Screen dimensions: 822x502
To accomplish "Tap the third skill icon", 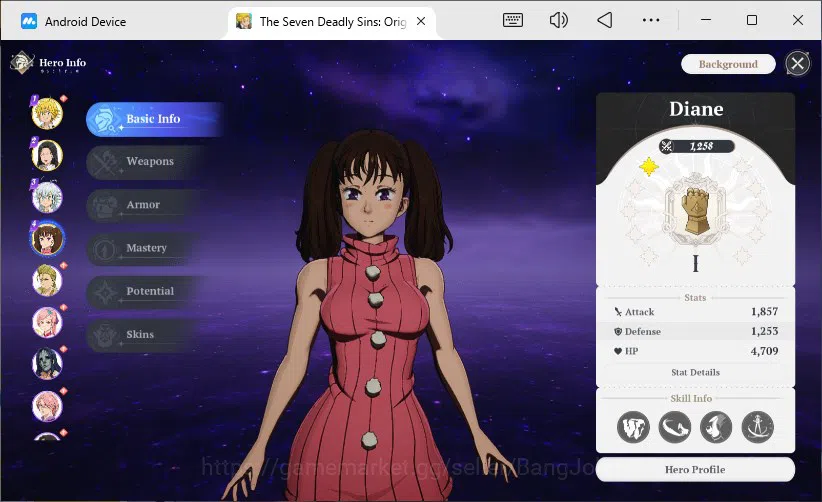I will tap(716, 427).
